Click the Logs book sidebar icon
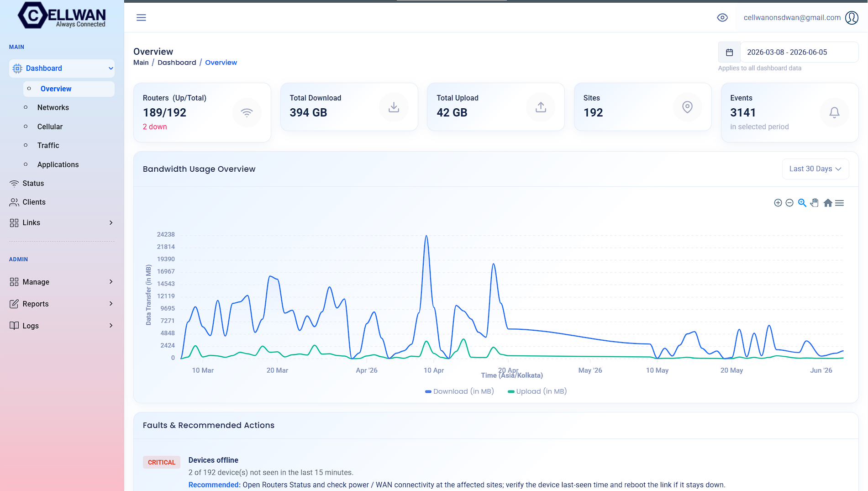Image resolution: width=868 pixels, height=491 pixels. (14, 326)
